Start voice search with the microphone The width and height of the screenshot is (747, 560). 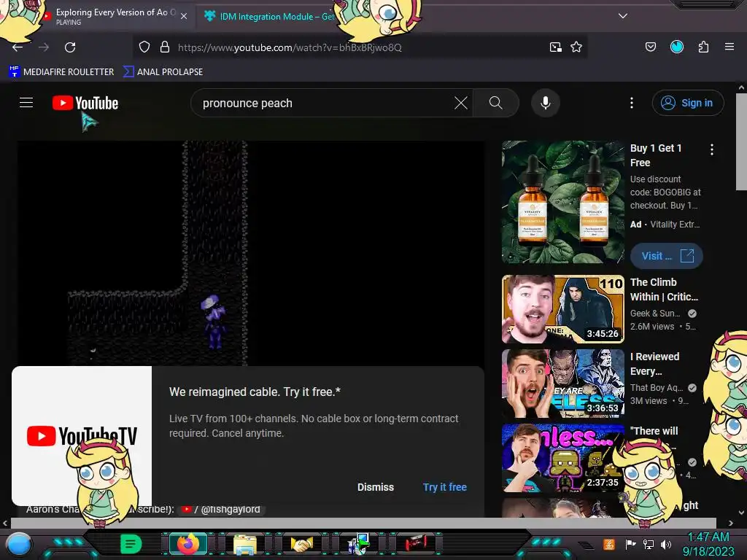(546, 103)
